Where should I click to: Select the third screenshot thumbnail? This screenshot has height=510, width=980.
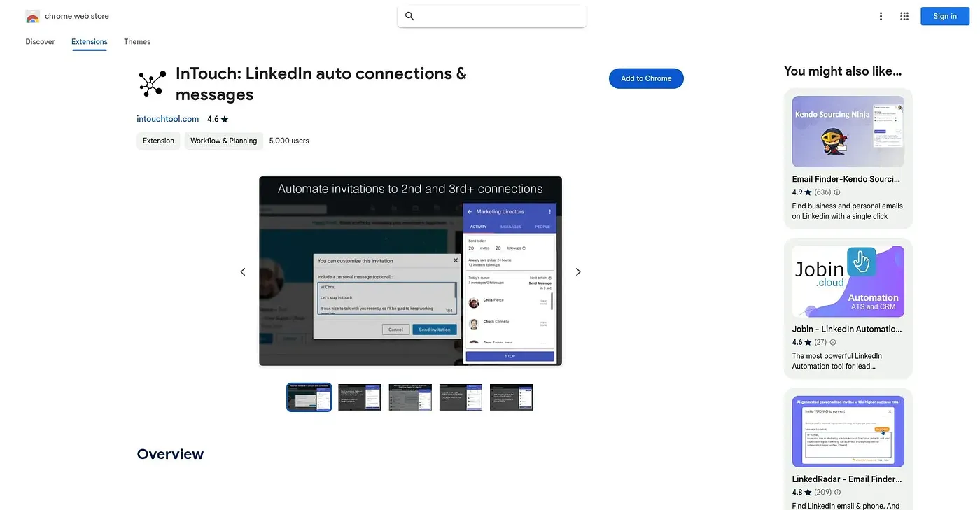pos(410,397)
